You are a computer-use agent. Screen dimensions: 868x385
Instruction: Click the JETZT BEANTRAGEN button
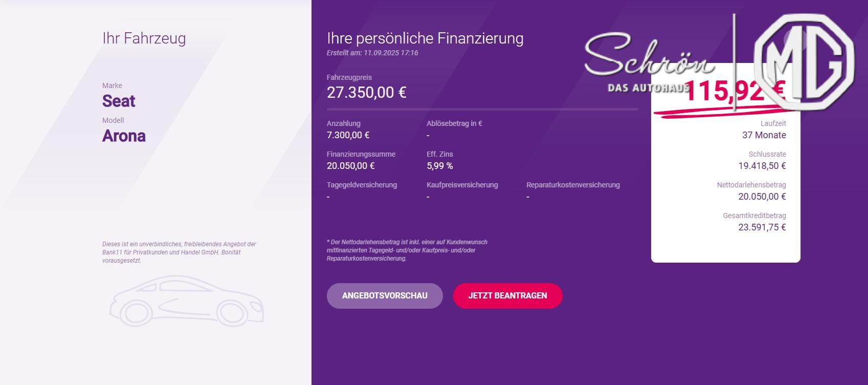click(508, 296)
